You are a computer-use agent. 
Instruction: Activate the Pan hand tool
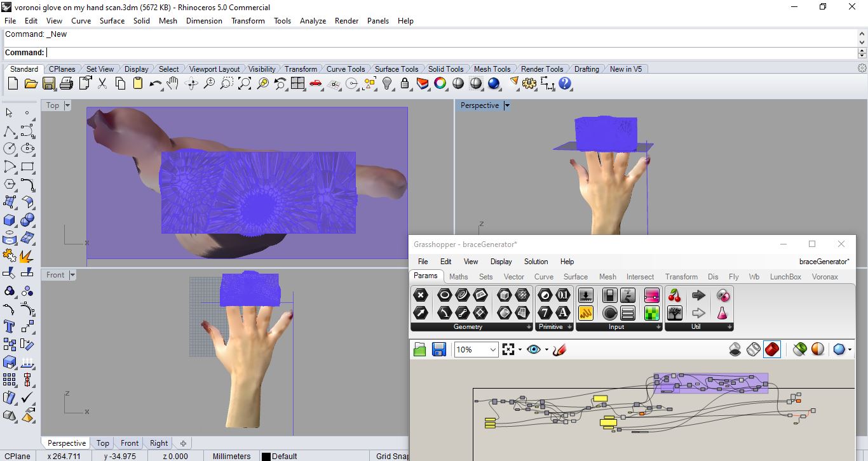pyautogui.click(x=172, y=83)
